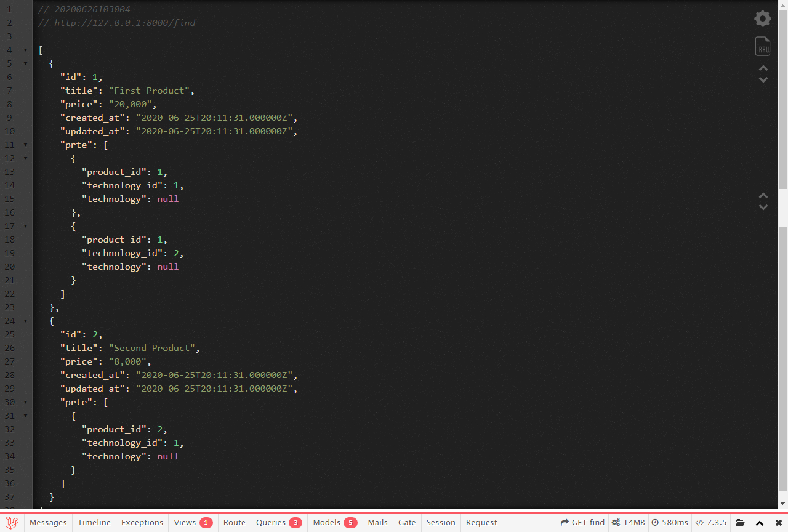Collapse the second product object at line 24
This screenshot has height=532, width=788.
[25, 321]
